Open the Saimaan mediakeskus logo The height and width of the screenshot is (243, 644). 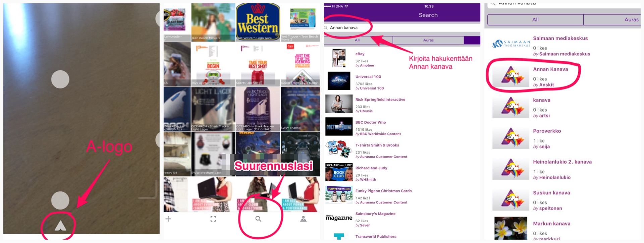tap(511, 44)
